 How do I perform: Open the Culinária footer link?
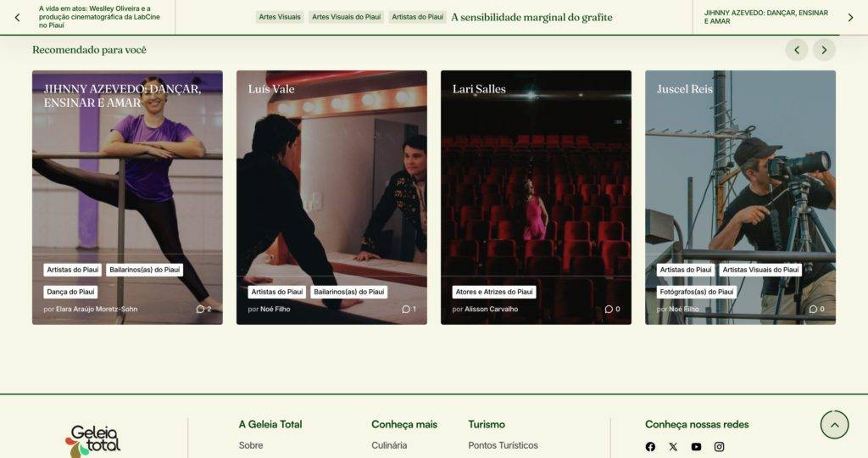click(x=389, y=445)
